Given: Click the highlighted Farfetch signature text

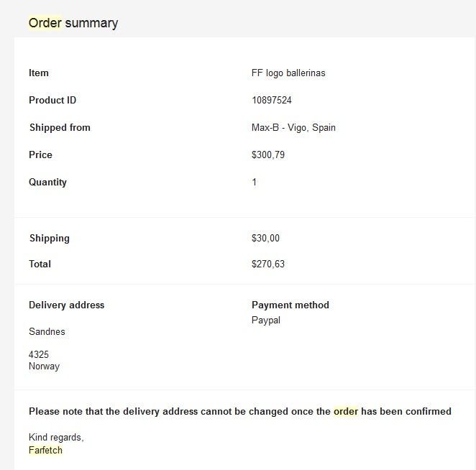Looking at the screenshot, I should click(45, 450).
